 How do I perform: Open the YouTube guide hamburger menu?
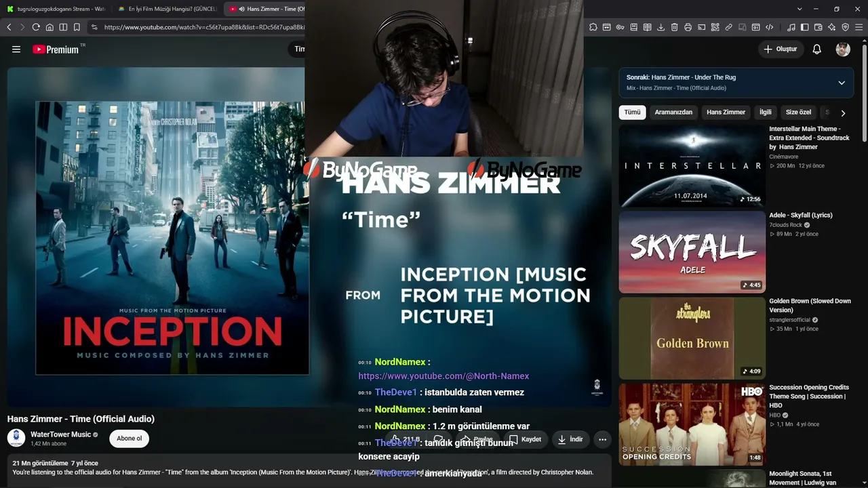click(x=16, y=49)
